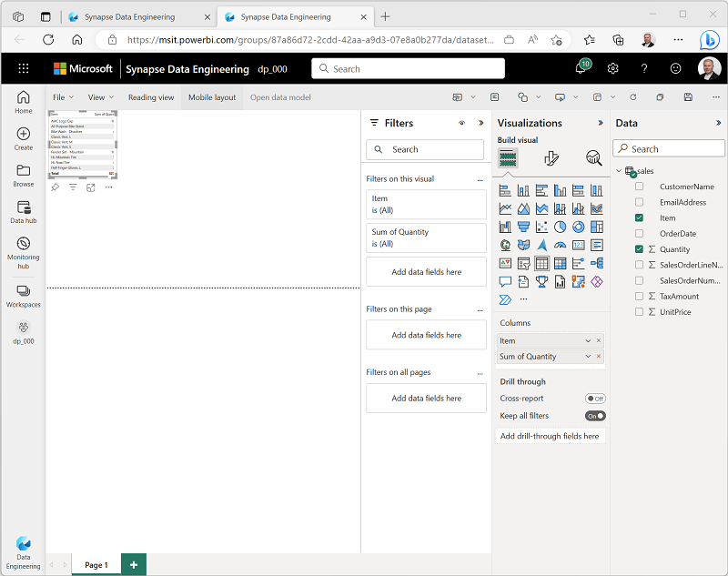This screenshot has height=576, width=728.
Task: Open Browse in left sidebar
Action: (x=24, y=176)
